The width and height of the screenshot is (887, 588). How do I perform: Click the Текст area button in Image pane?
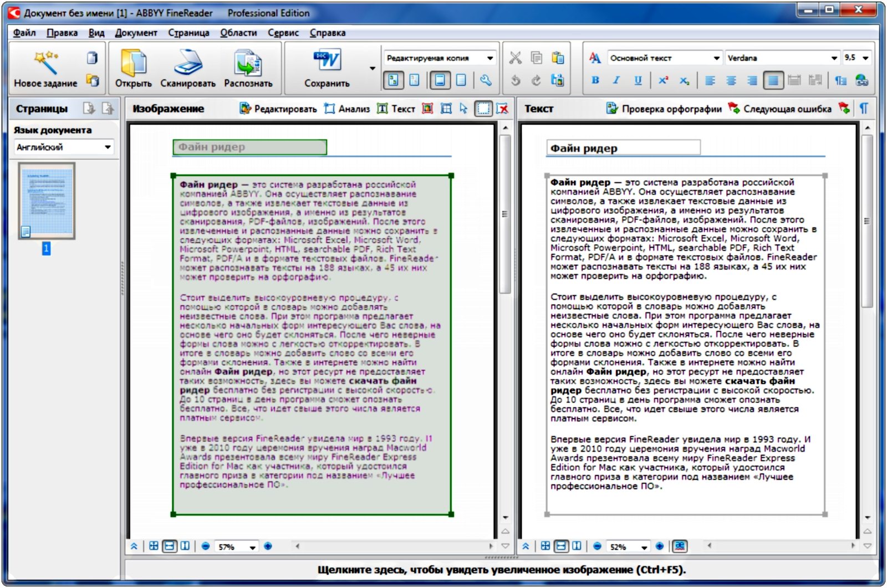coord(396,109)
